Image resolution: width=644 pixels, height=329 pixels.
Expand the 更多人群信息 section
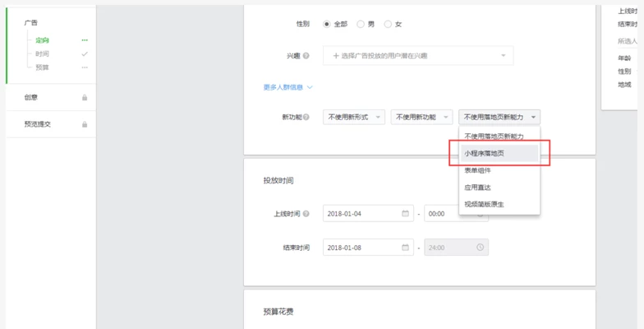point(287,87)
